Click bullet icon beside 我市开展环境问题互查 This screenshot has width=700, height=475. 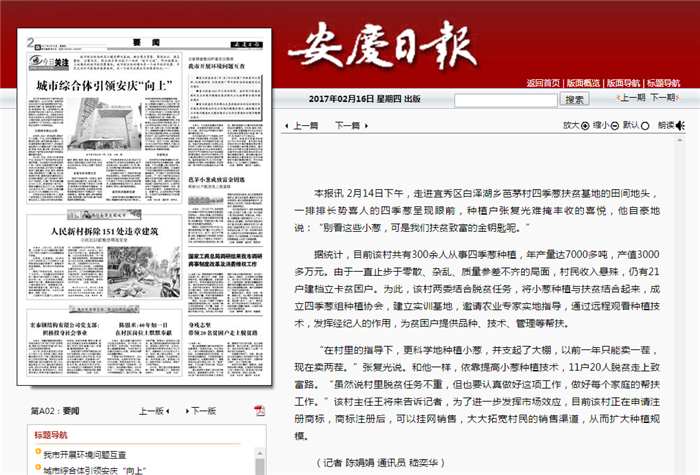click(x=38, y=451)
